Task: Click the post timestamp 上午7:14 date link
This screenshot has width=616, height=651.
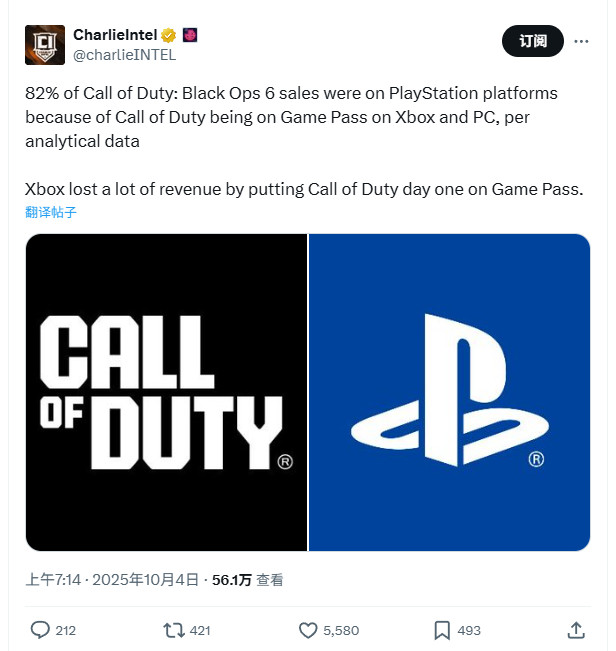Action: point(114,580)
